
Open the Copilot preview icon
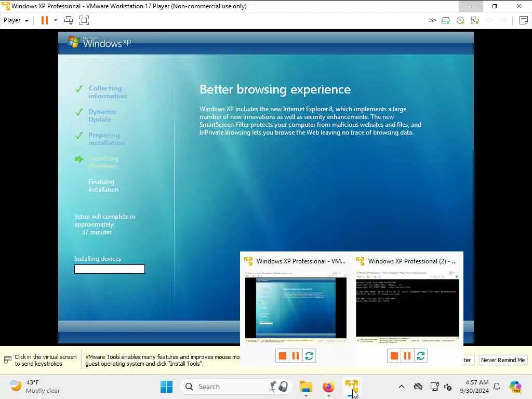pos(515,387)
